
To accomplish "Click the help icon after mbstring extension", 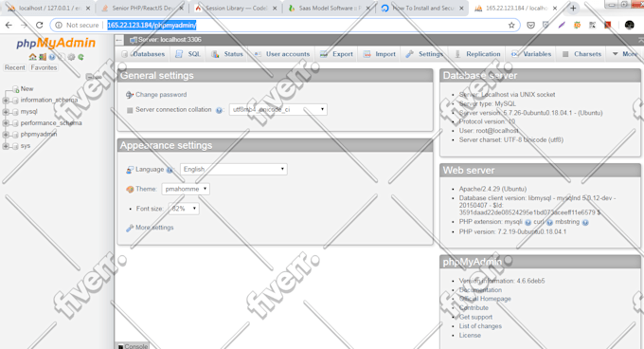I will (585, 222).
